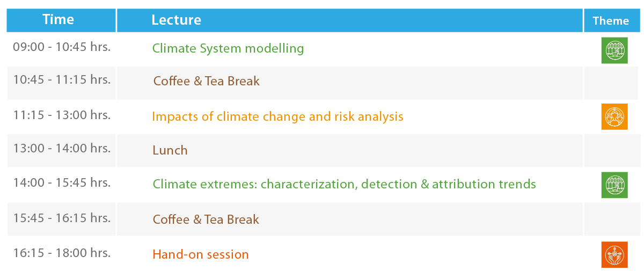Click the afternoon Coffee & Tea Break at 15:45
This screenshot has width=644, height=271.
click(206, 219)
